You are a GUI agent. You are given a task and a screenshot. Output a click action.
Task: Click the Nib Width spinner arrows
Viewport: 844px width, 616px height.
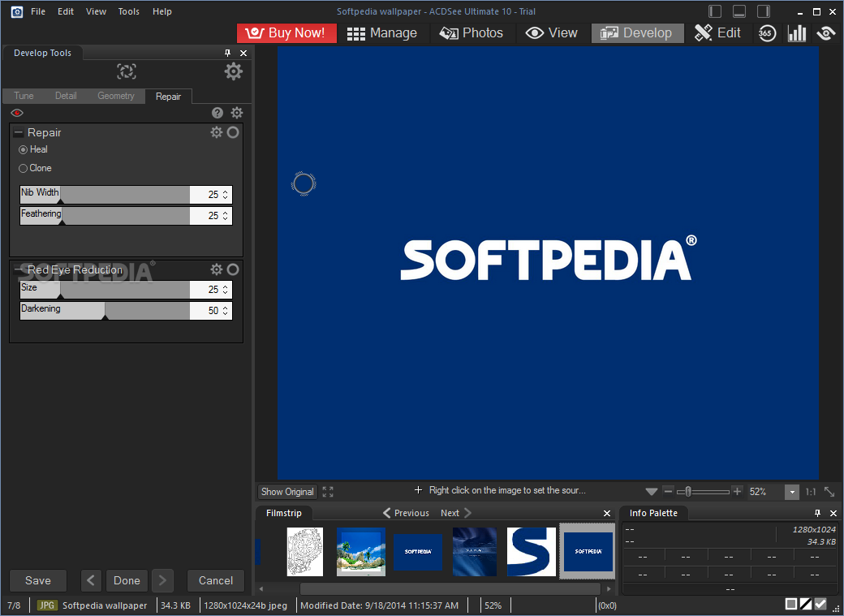226,195
